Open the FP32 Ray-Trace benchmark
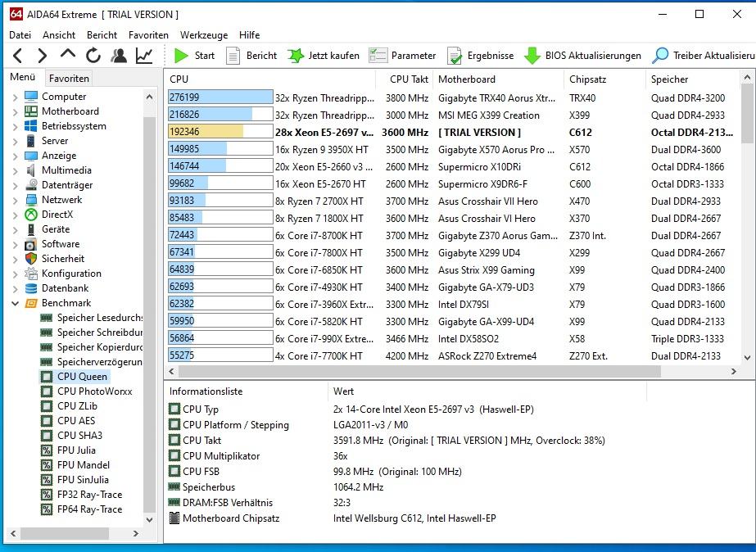The image size is (756, 552). click(x=81, y=495)
